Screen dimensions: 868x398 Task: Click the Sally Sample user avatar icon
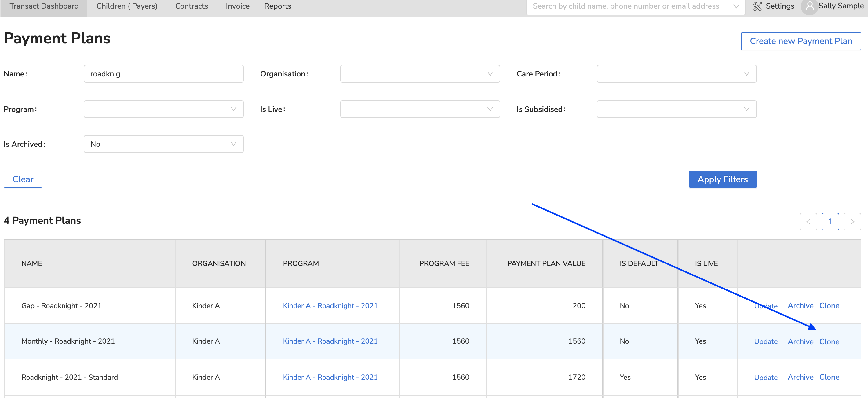pos(809,6)
